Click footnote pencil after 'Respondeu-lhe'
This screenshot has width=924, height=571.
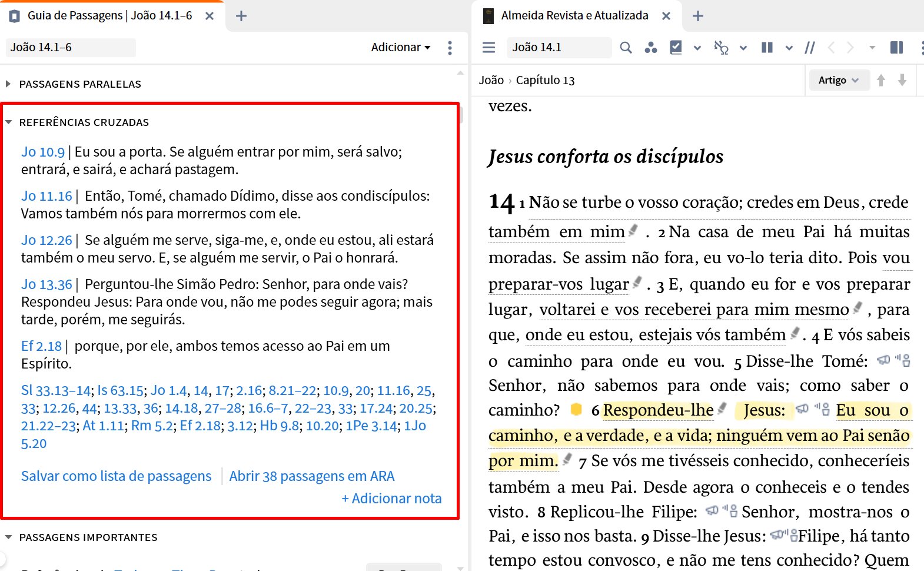click(722, 408)
